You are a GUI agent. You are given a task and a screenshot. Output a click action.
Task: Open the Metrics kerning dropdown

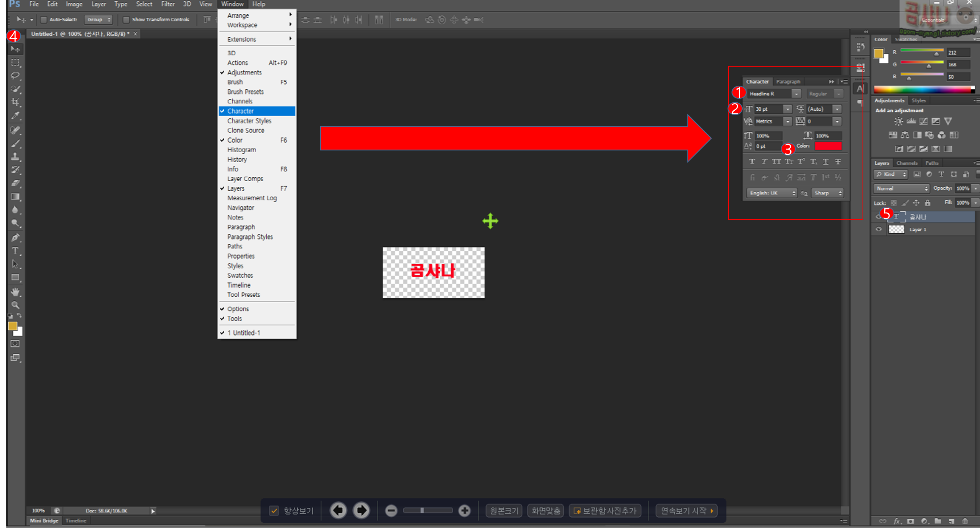point(787,121)
